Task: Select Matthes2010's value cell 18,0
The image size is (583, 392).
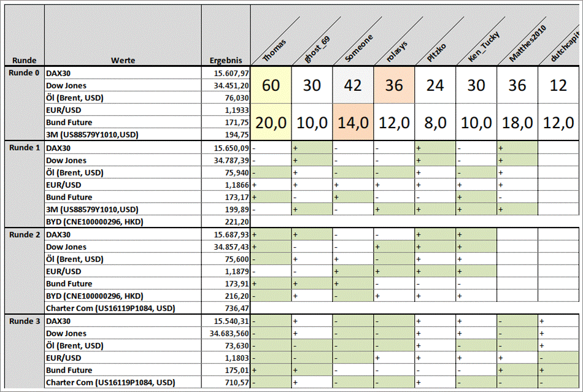Action: point(517,122)
